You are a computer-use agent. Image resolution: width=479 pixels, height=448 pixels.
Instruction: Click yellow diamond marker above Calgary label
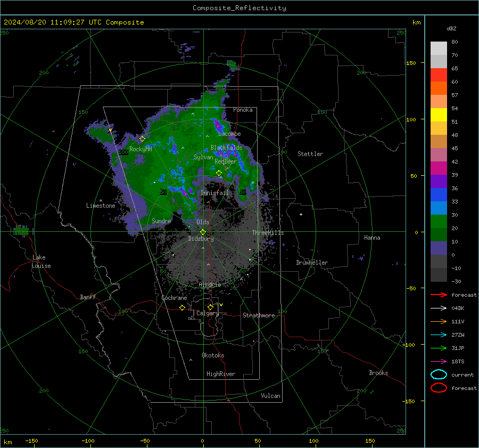tap(210, 307)
